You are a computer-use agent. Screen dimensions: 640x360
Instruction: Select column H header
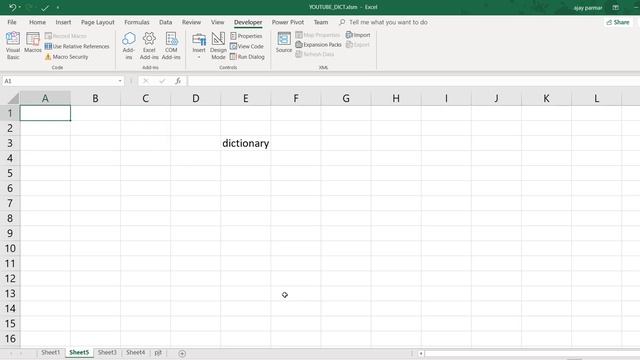click(x=396, y=98)
